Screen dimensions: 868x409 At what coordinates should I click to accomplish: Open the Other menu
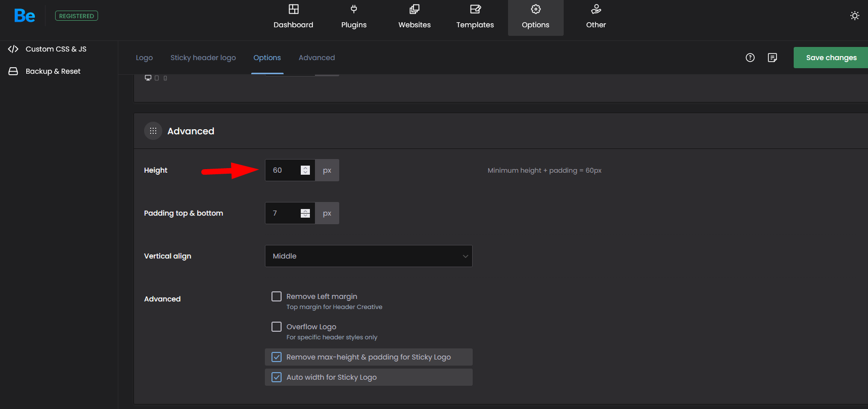point(596,18)
